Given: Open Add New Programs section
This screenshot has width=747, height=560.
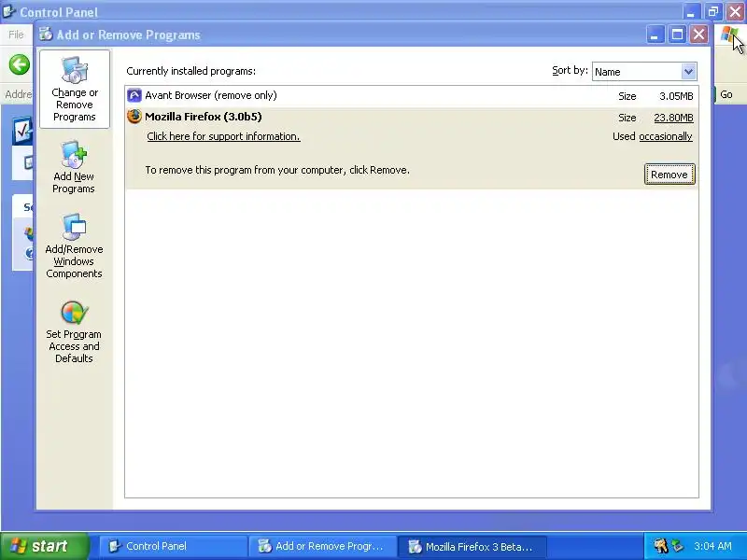Looking at the screenshot, I should 74,167.
